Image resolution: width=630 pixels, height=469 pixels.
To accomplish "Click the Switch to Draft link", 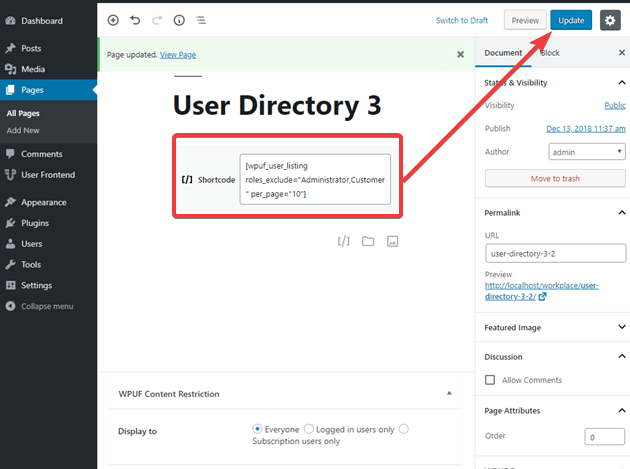I will point(462,20).
